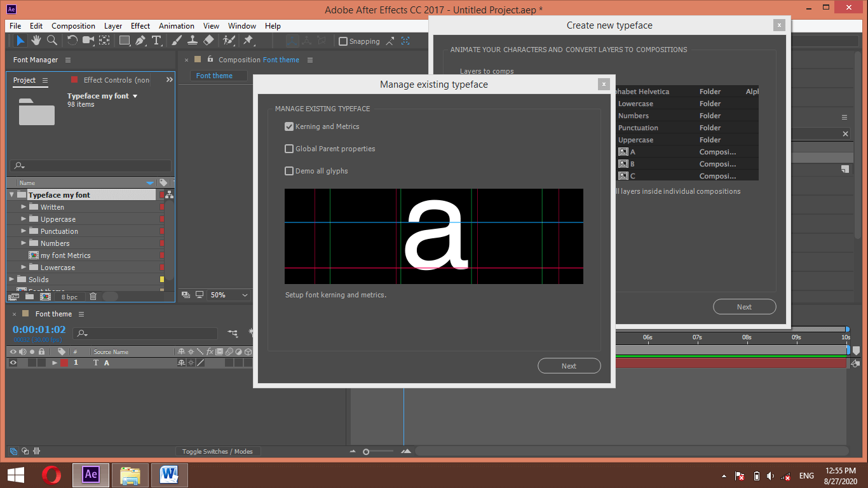The width and height of the screenshot is (868, 488).
Task: Enable Global Parent properties
Action: tap(289, 149)
